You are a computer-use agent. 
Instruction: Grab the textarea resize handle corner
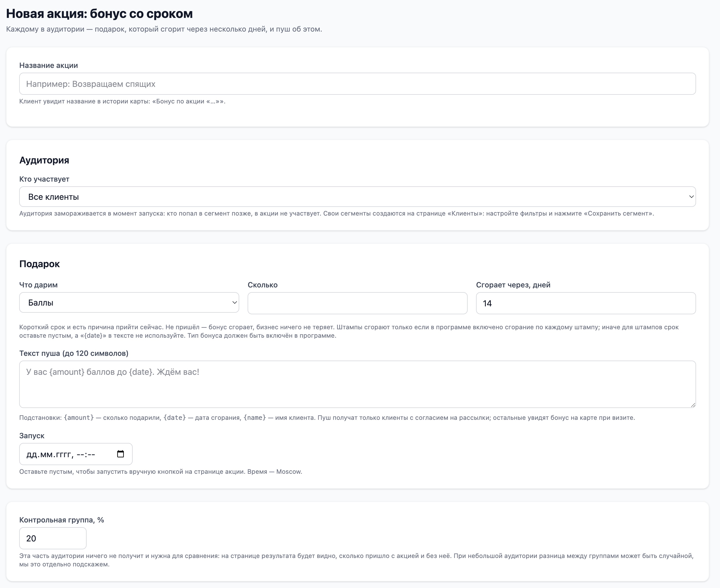tap(693, 405)
